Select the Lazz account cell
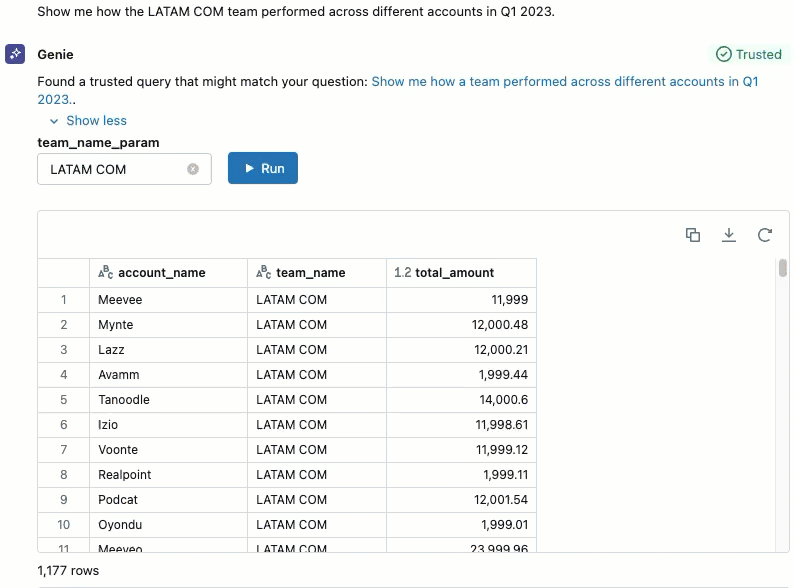The height and width of the screenshot is (588, 794). tap(169, 350)
